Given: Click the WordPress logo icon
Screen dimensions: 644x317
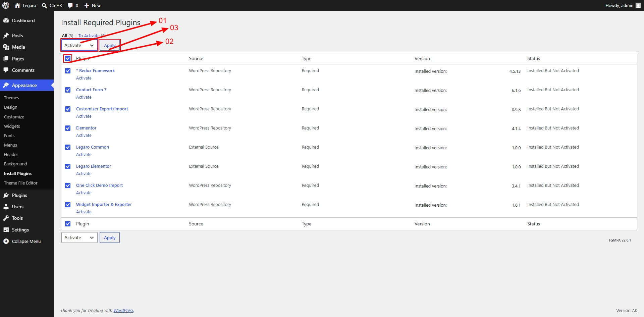Looking at the screenshot, I should coord(6,5).
